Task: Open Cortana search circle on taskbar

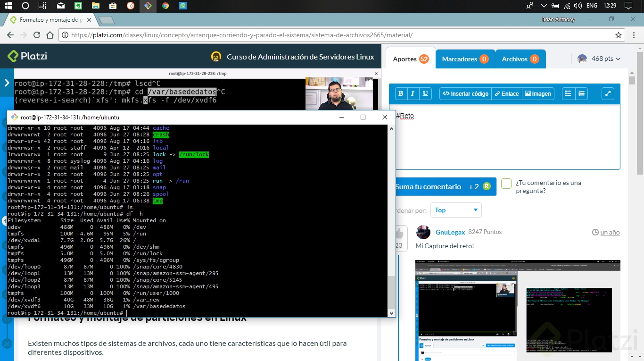Action: click(x=25, y=6)
